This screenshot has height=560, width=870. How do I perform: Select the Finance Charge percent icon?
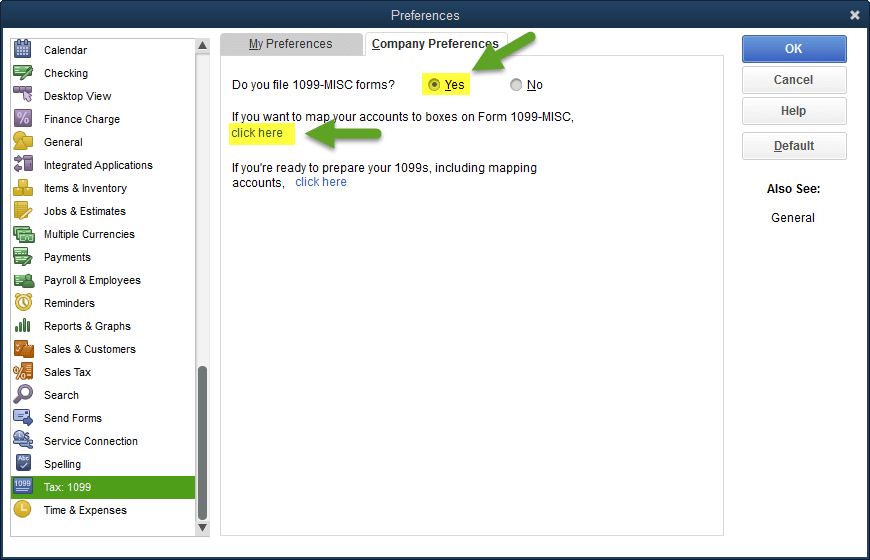(22, 119)
